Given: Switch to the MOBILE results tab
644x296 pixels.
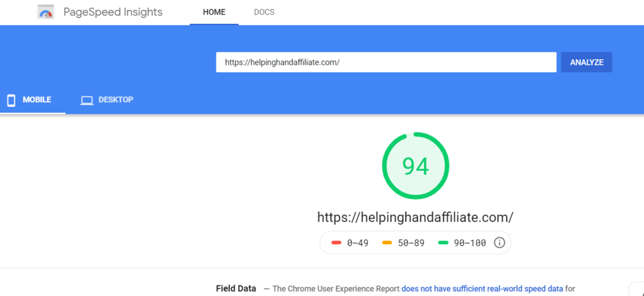Looking at the screenshot, I should (x=33, y=100).
